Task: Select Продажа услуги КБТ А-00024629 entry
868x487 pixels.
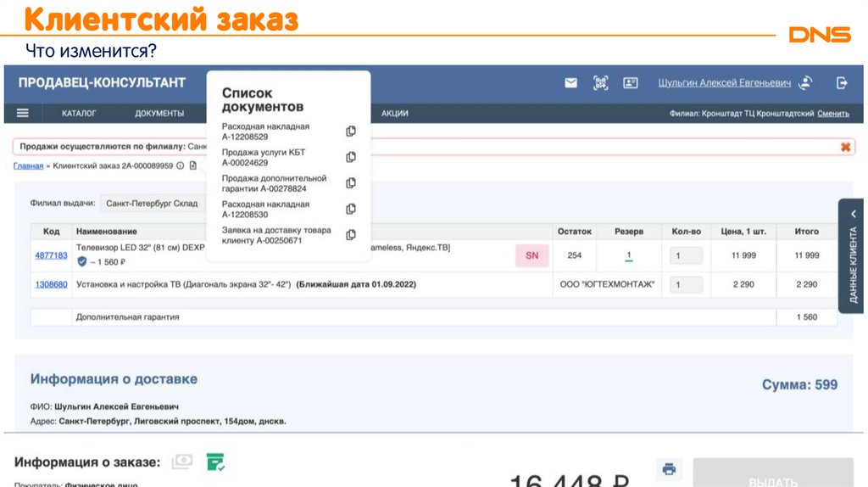Action: (x=264, y=157)
